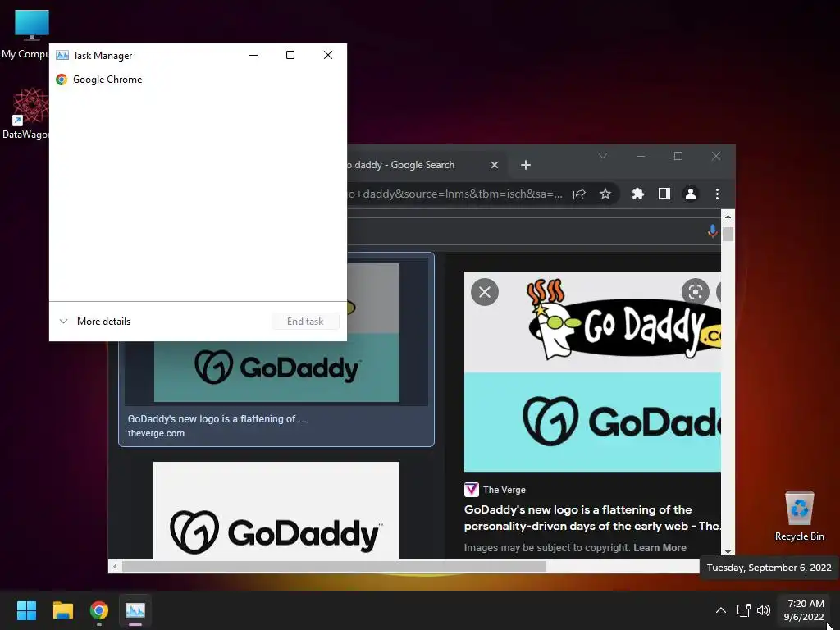
Task: Click Chrome vertical scrollbar down arrow
Action: click(x=728, y=552)
